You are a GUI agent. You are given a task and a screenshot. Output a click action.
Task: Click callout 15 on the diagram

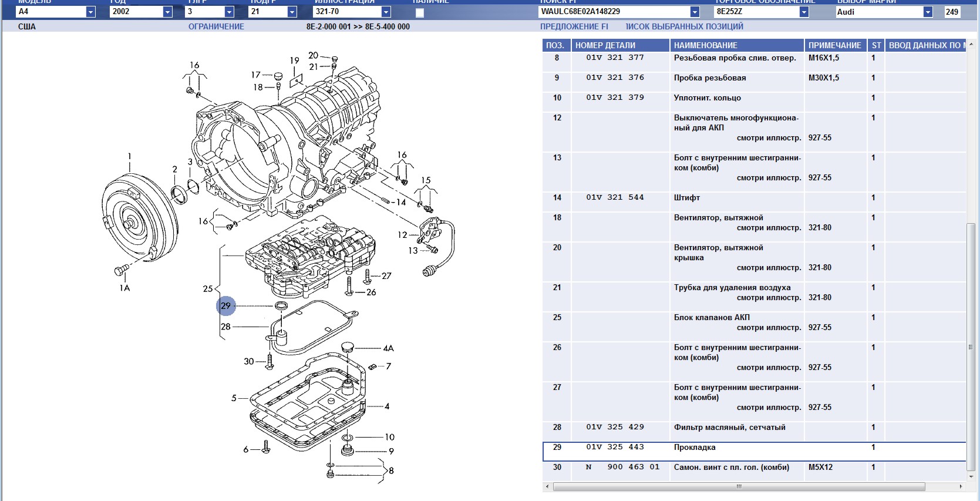tap(426, 180)
